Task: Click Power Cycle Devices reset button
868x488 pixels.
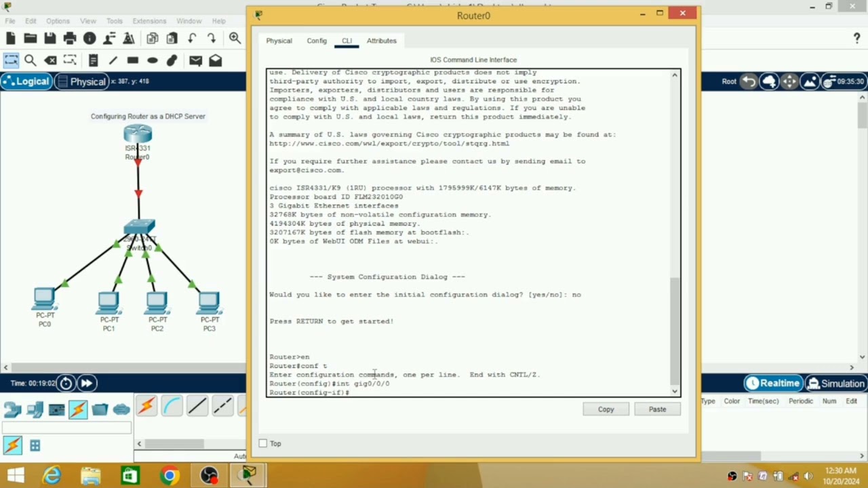Action: 66,384
